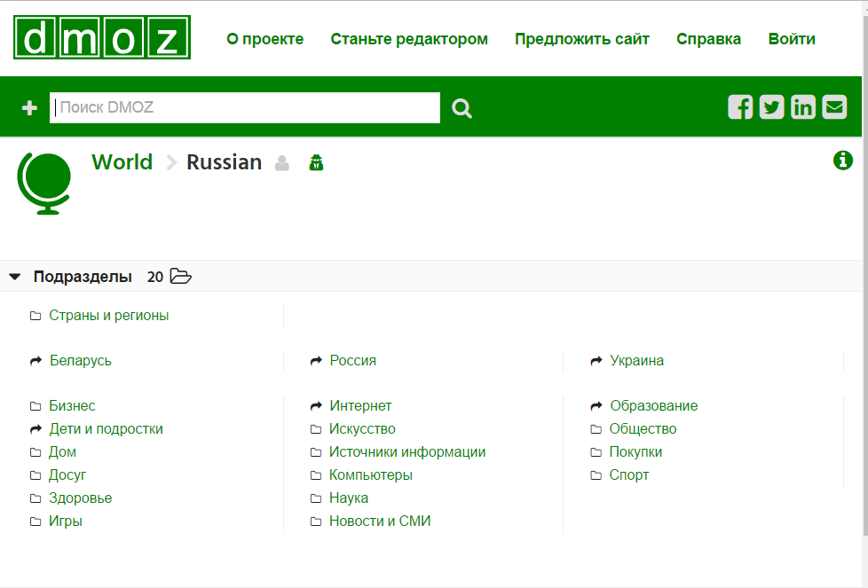Open the Справка menu item
This screenshot has width=868, height=588.
click(x=708, y=39)
